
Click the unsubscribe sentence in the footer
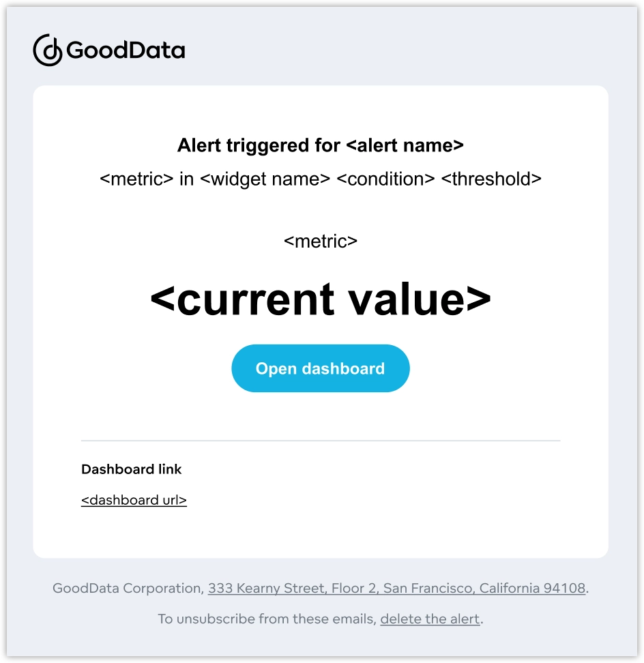(x=320, y=619)
